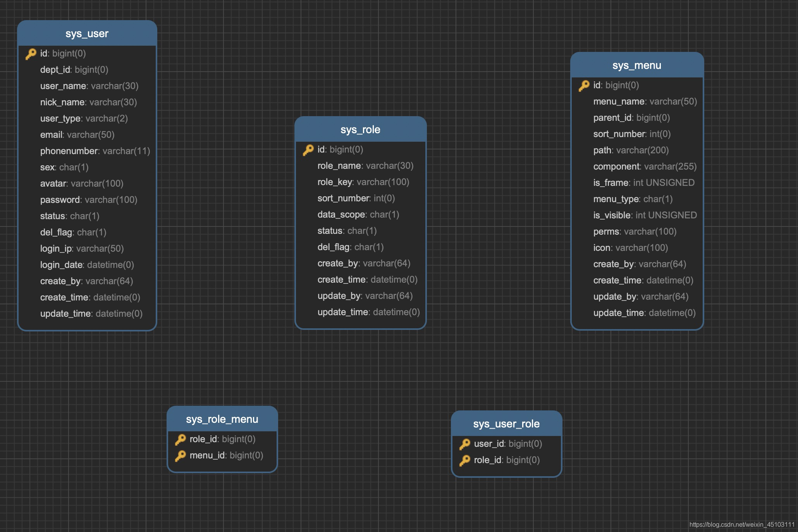The width and height of the screenshot is (798, 532).
Task: Click sort_number field in sys_menu table
Action: coord(632,134)
